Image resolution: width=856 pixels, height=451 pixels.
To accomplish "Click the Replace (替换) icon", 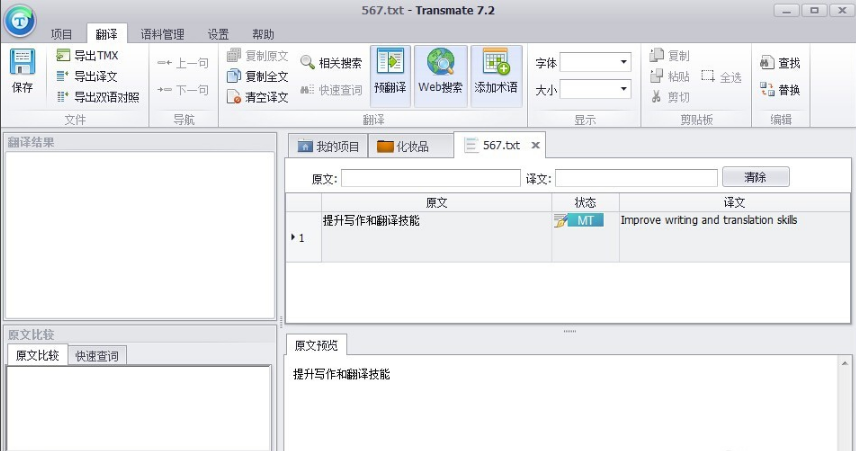I will tap(780, 90).
